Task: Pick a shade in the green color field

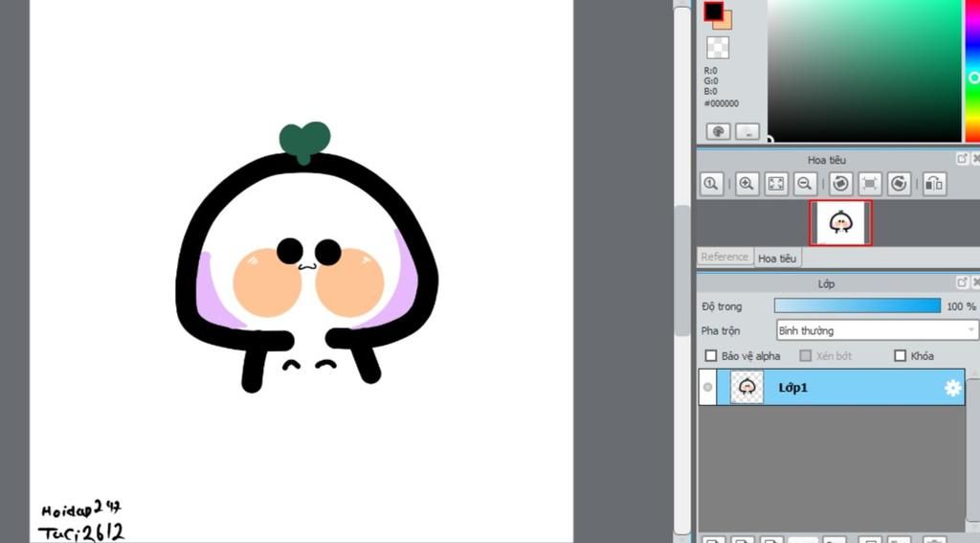Action: click(864, 71)
